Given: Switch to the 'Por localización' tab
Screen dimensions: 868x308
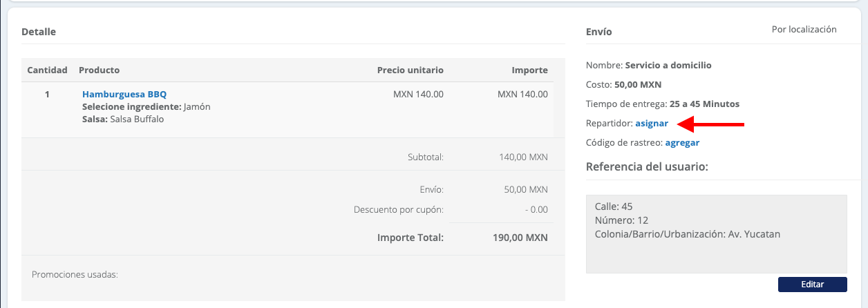Looking at the screenshot, I should tap(804, 30).
